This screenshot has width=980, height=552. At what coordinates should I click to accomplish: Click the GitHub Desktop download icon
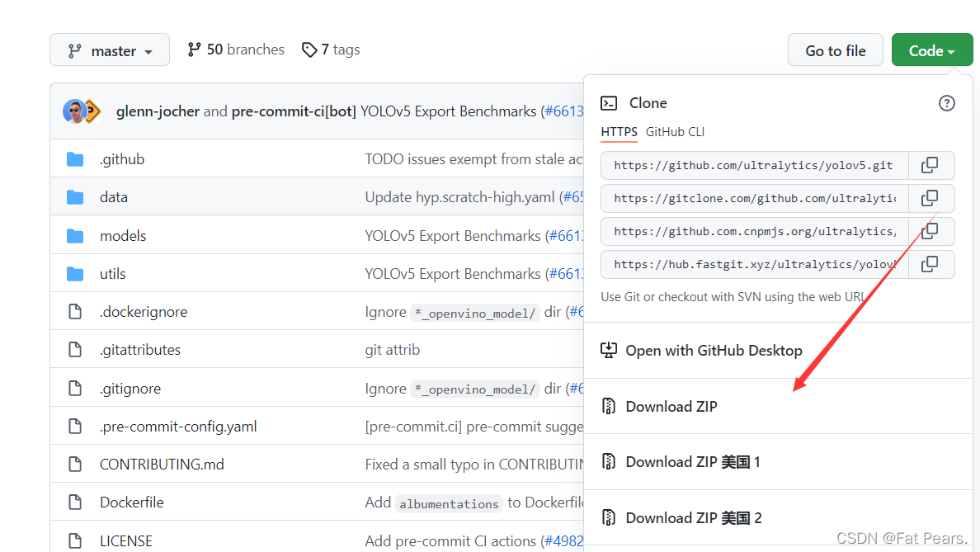609,350
